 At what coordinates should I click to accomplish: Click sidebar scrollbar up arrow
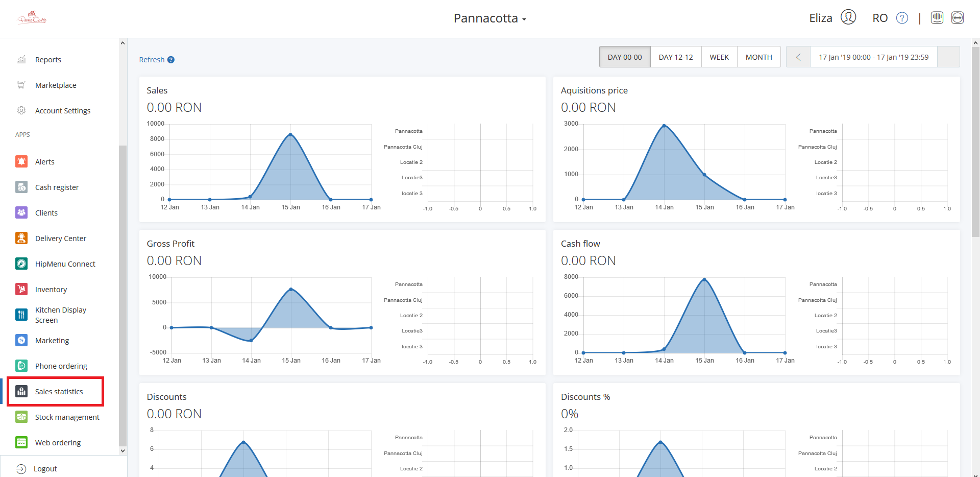click(122, 43)
